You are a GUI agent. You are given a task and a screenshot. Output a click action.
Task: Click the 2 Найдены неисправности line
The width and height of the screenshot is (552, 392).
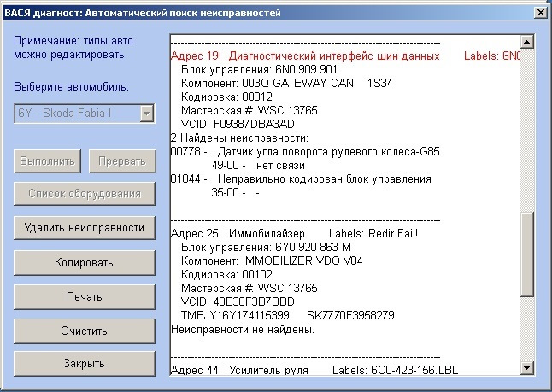pyautogui.click(x=239, y=138)
